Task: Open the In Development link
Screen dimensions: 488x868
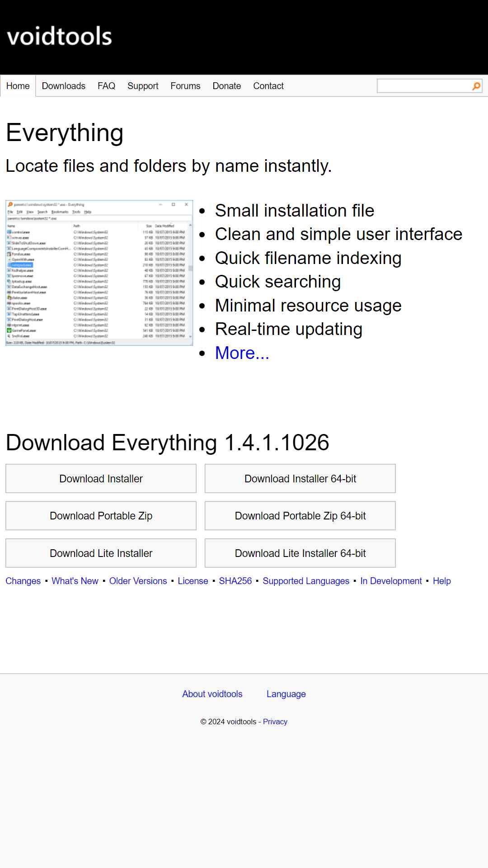Action: coord(391,581)
